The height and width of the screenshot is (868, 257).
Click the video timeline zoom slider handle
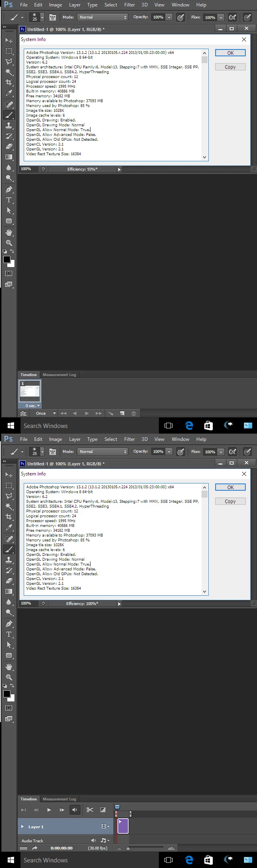(128, 848)
